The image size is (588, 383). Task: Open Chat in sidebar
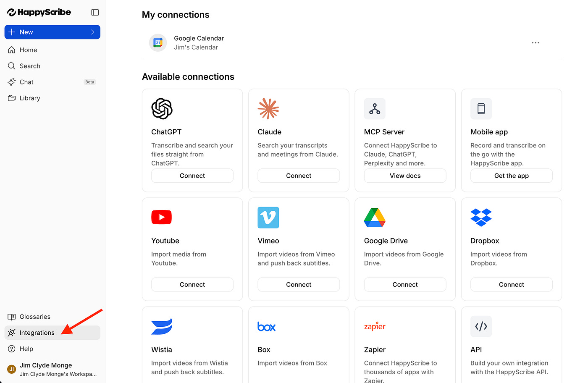[x=52, y=82]
